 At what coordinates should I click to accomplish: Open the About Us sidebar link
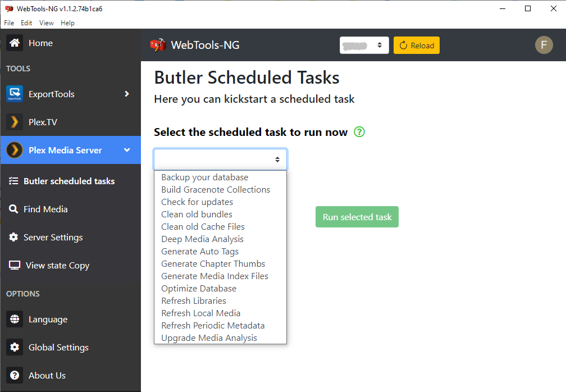click(47, 375)
